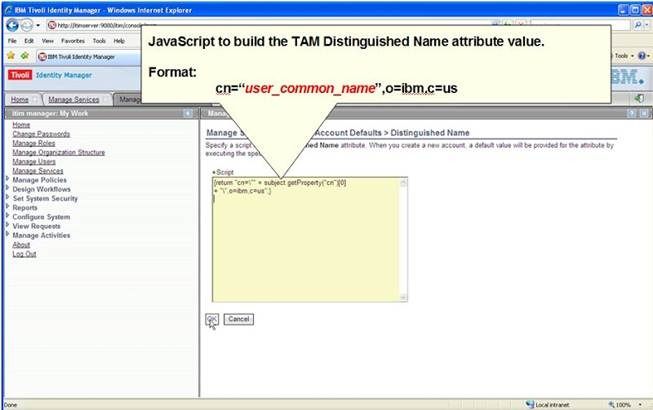The height and width of the screenshot is (410, 653).
Task: Switch to the Manage Services page tab
Action: pos(74,99)
